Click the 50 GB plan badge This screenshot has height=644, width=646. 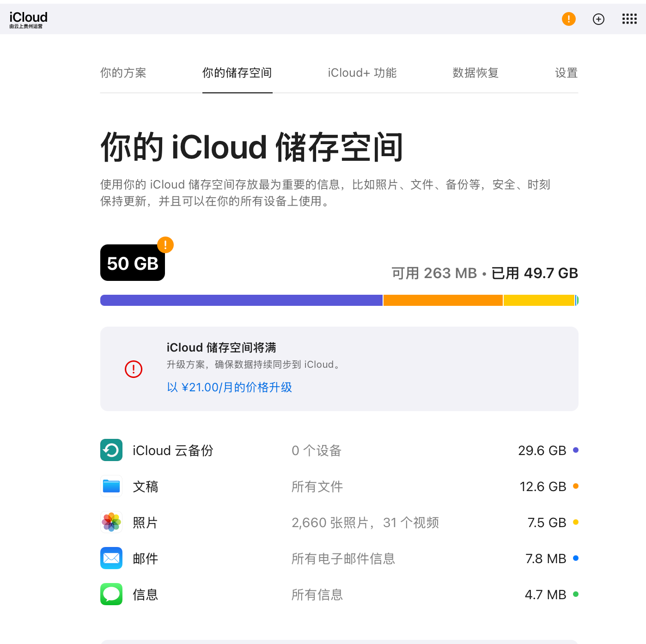tap(133, 263)
